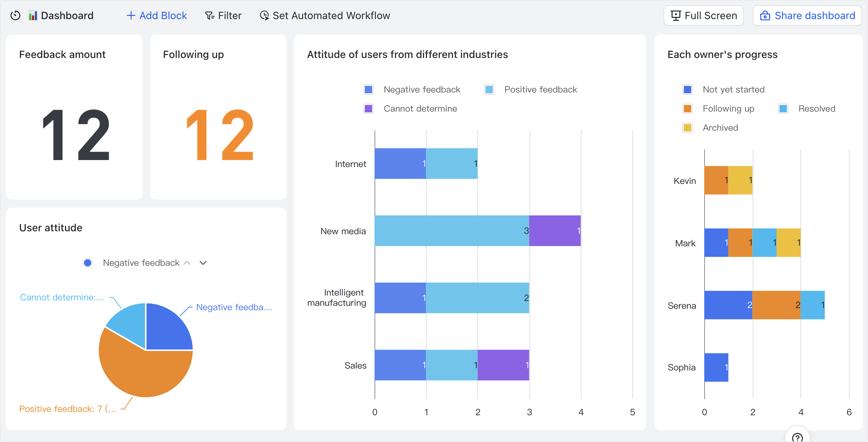Click the Set Automated Workflow clock icon
This screenshot has height=442, width=868.
pyautogui.click(x=264, y=15)
